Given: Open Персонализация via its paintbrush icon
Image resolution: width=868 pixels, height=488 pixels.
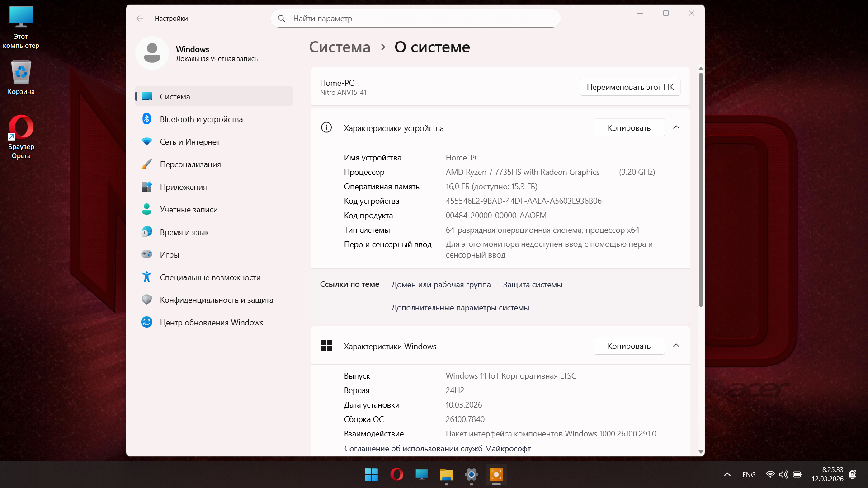Looking at the screenshot, I should click(x=146, y=164).
